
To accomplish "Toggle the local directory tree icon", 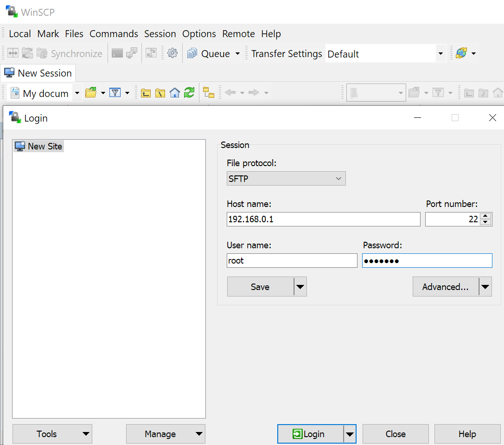I will click(x=209, y=93).
